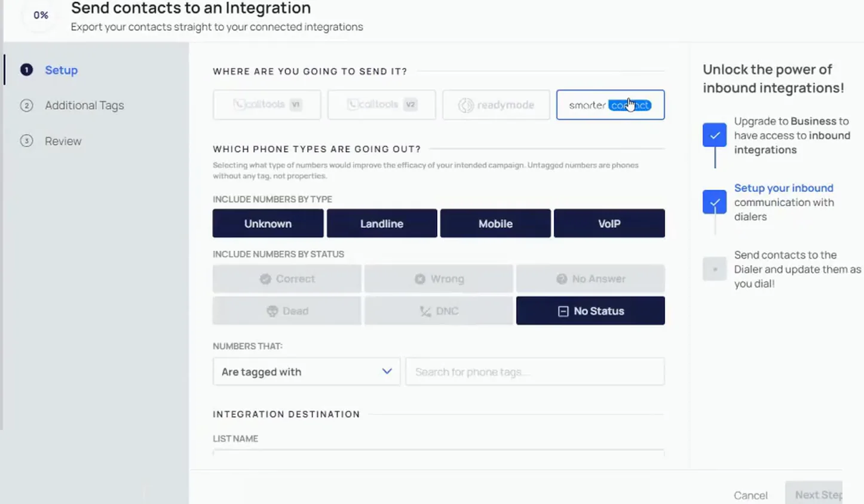864x504 pixels.
Task: Click the 0% progress indicator
Action: click(x=41, y=15)
